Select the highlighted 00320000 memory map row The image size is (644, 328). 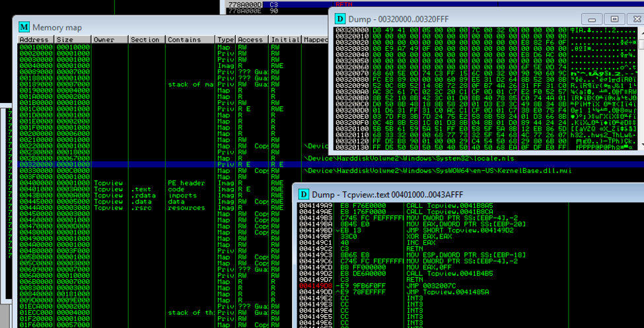pyautogui.click(x=132, y=164)
